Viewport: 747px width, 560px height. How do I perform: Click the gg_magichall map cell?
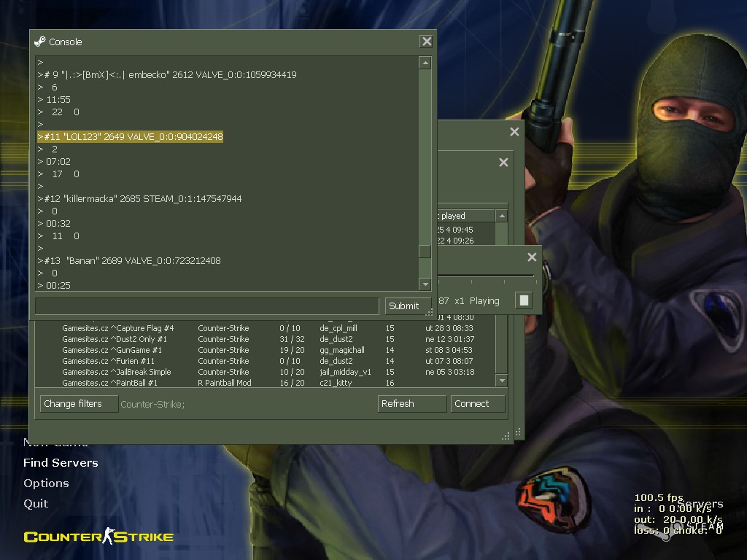(x=342, y=350)
